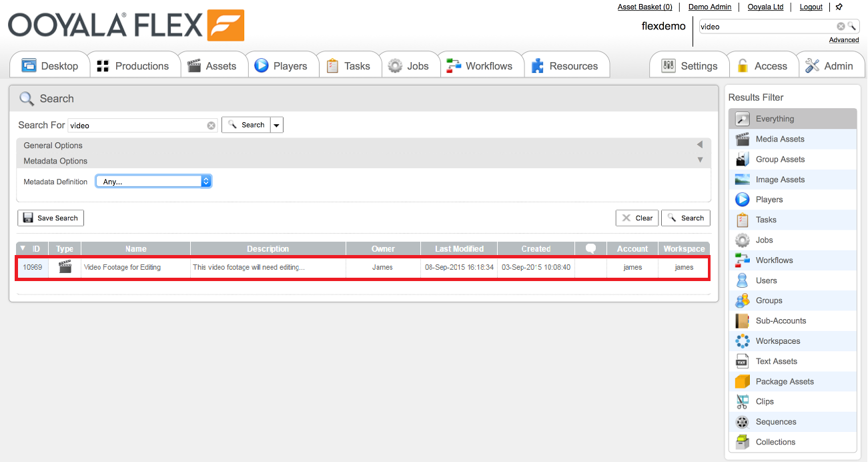Click the comments column header icon
Screen dimensions: 868x462
(590, 248)
